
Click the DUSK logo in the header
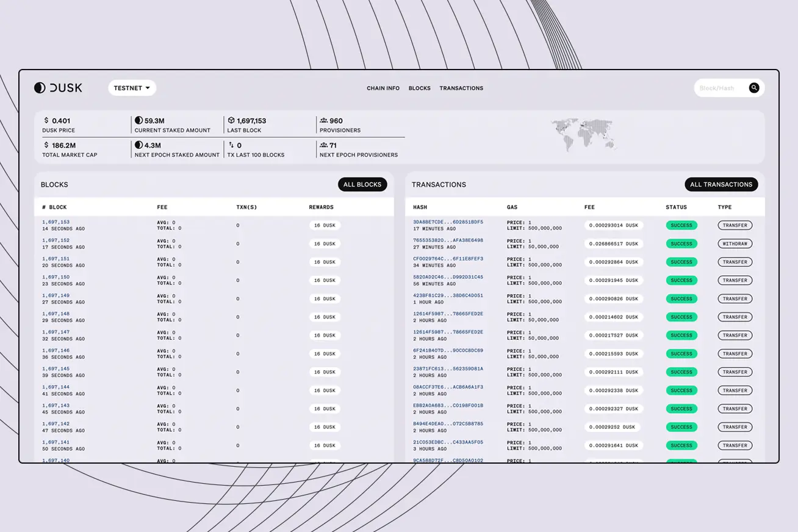point(58,87)
